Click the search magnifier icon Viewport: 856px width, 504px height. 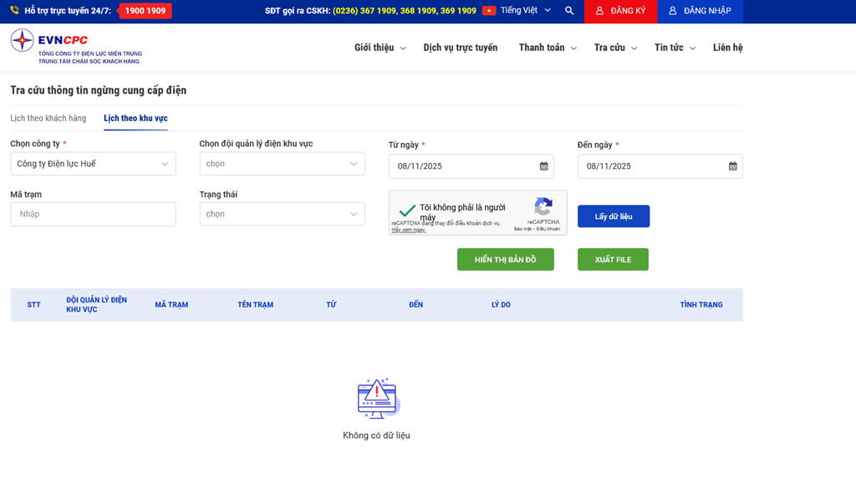(x=569, y=11)
